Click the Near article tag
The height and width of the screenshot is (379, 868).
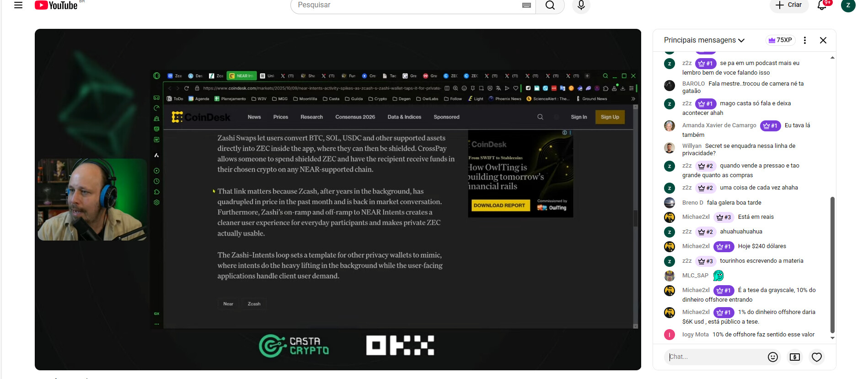click(228, 304)
